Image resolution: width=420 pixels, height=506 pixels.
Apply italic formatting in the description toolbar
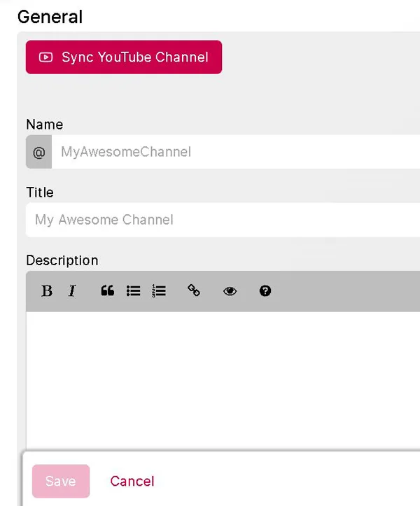(x=71, y=291)
